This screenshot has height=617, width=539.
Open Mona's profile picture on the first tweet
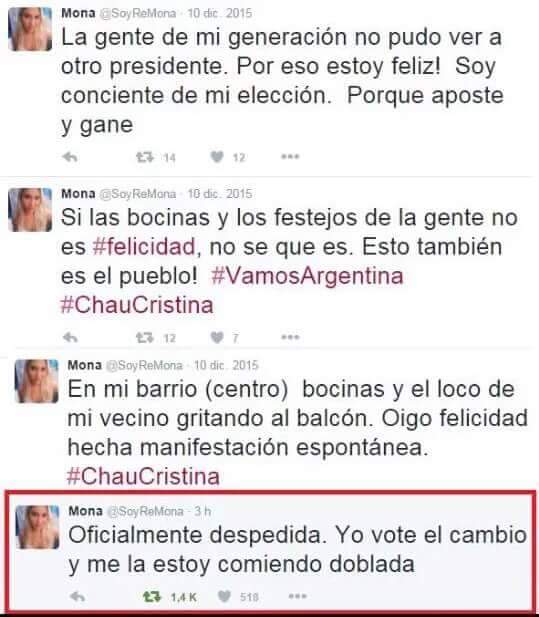(x=30, y=29)
